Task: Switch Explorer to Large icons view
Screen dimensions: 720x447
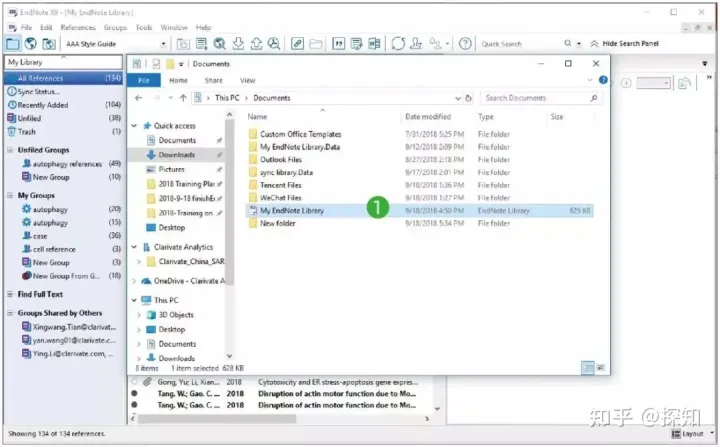Action: click(x=601, y=368)
